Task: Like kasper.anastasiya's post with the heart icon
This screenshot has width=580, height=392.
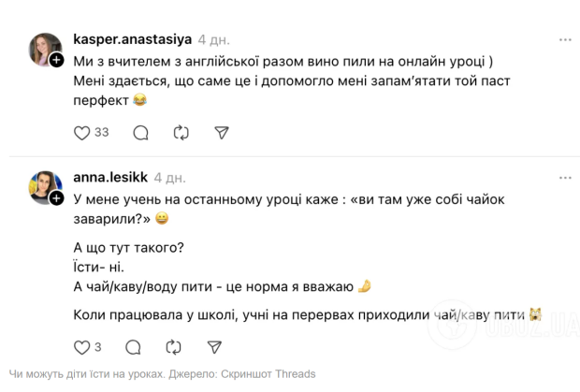Action: 81,133
